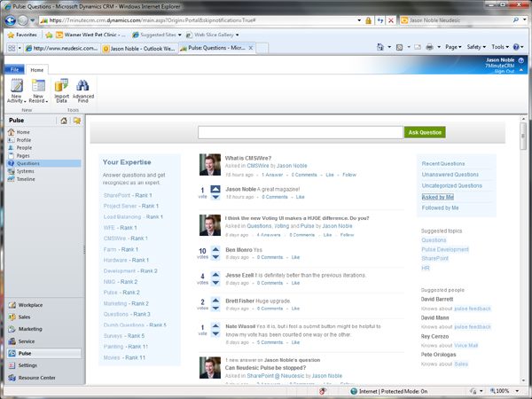Click the question text input field
Viewport: 532px width, 399px height.
click(x=301, y=132)
